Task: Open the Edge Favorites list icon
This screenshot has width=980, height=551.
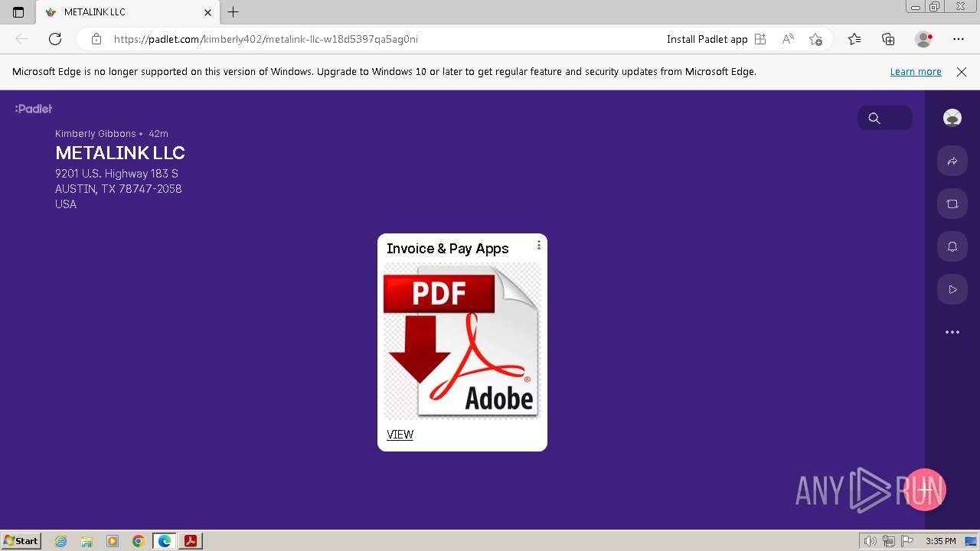Action: point(854,39)
